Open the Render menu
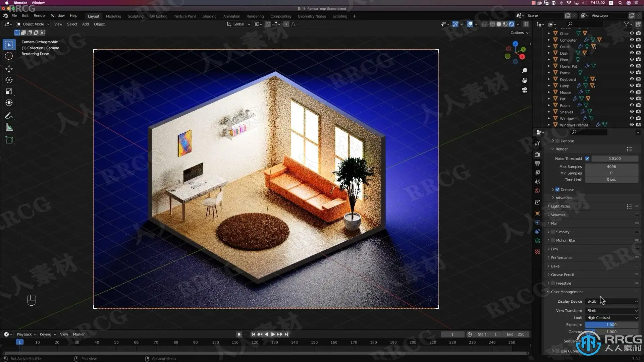The image size is (644, 362). [x=40, y=15]
